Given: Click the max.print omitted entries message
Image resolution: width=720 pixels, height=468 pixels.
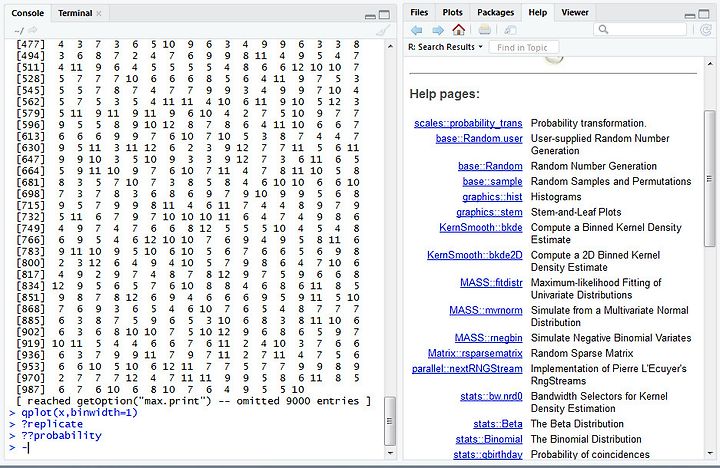Looking at the screenshot, I should 193,401.
